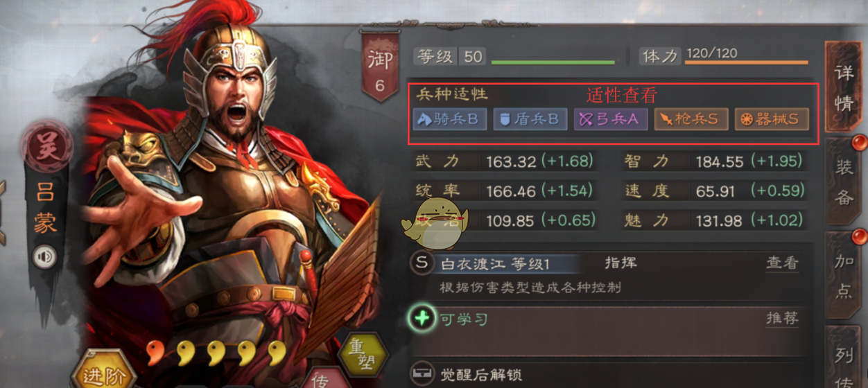
Task: Click 推荐 for recommended skills
Action: tap(782, 319)
